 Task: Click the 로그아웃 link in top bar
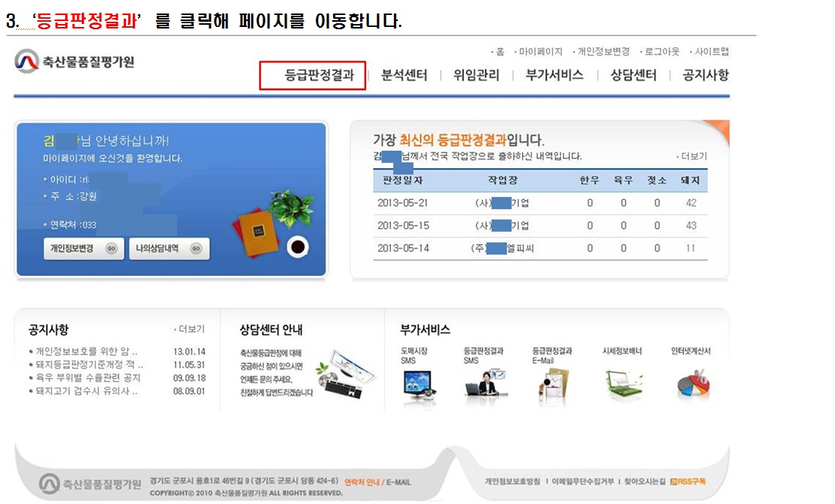pyautogui.click(x=661, y=52)
